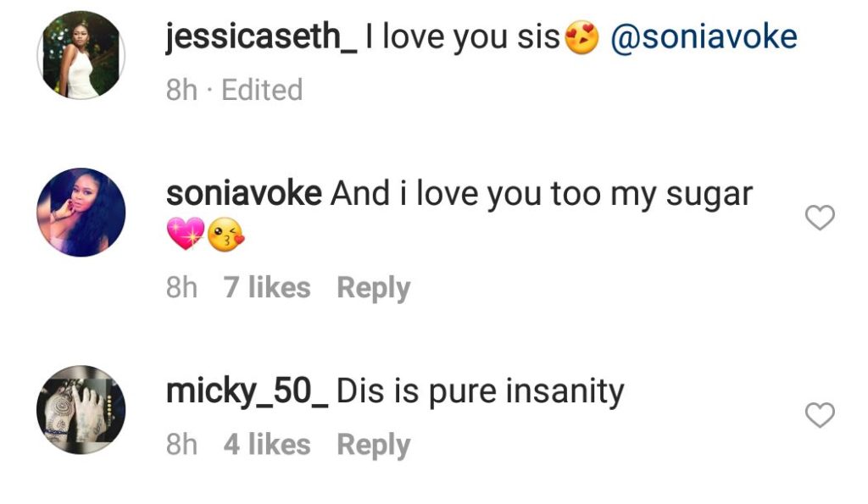View the 4 likes on micky_50_'s comment
The image size is (868, 504).
click(267, 445)
